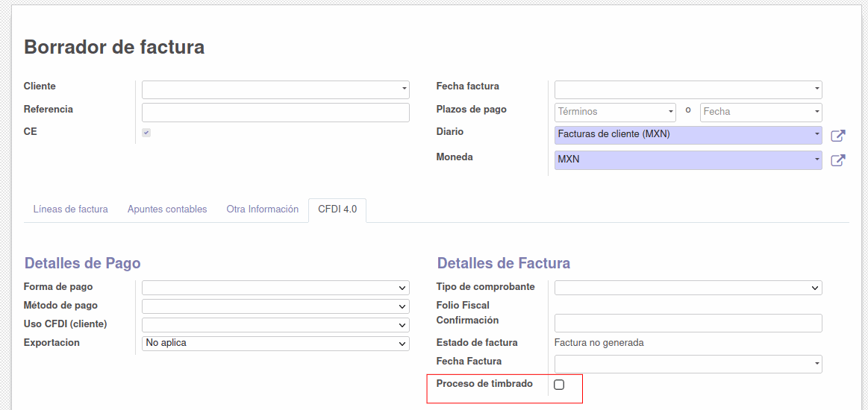This screenshot has width=868, height=410.
Task: Enable the Proceso de timbrado checkbox
Action: click(559, 385)
